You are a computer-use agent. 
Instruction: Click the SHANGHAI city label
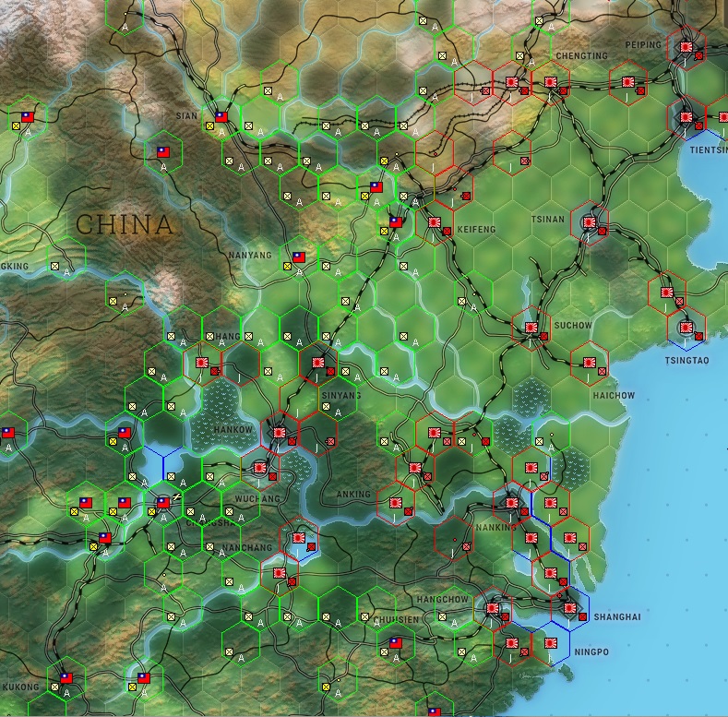coord(617,617)
